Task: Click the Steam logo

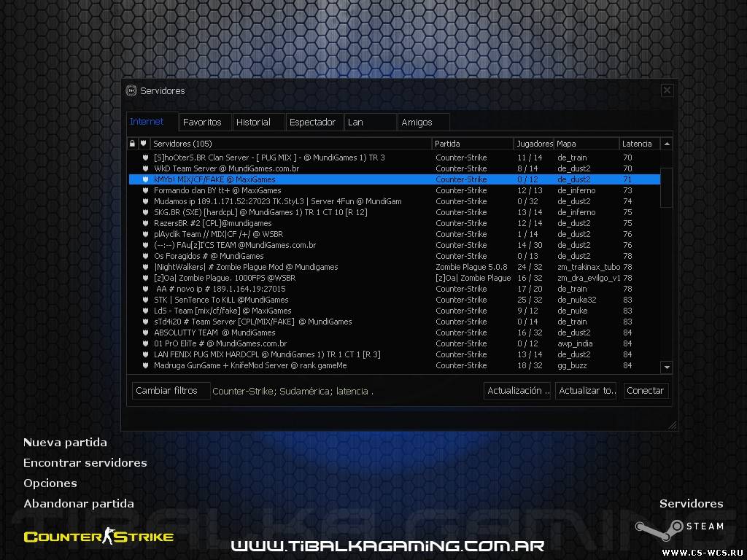Action: [679, 529]
